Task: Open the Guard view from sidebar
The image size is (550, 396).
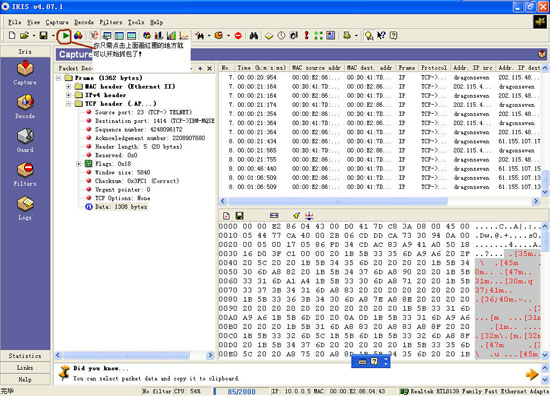Action: point(25,140)
